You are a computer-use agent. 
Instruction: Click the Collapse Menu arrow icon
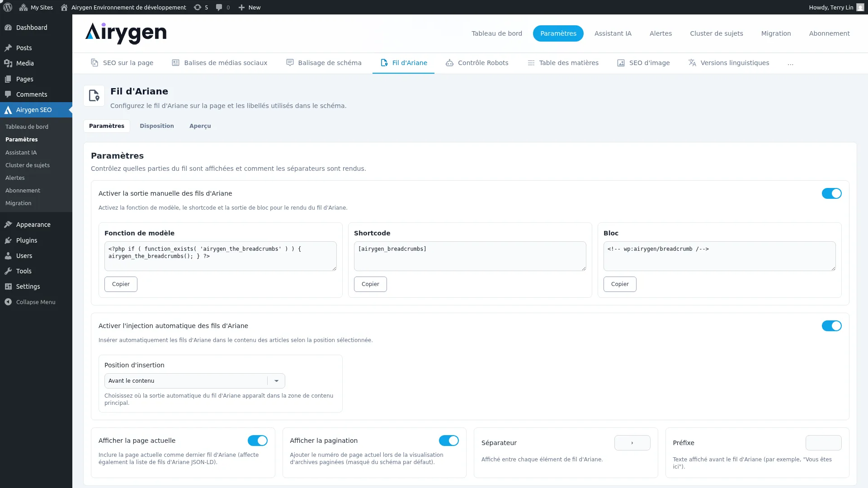click(8, 302)
